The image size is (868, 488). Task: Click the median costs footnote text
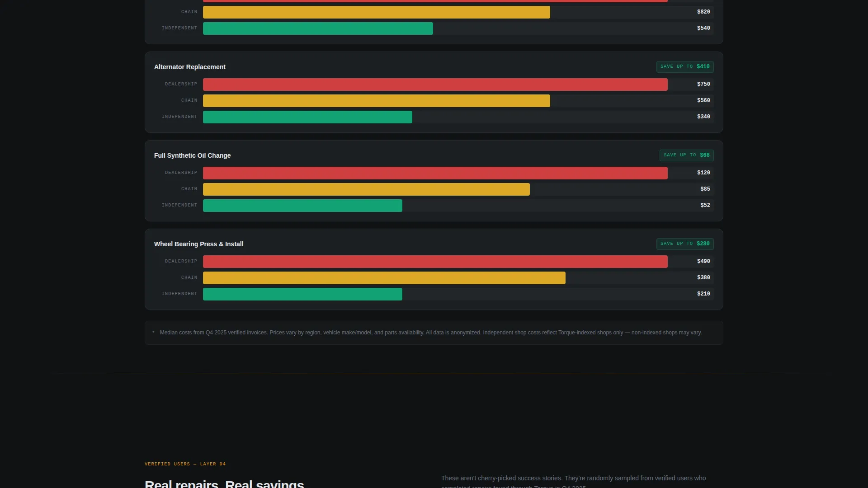click(x=430, y=333)
